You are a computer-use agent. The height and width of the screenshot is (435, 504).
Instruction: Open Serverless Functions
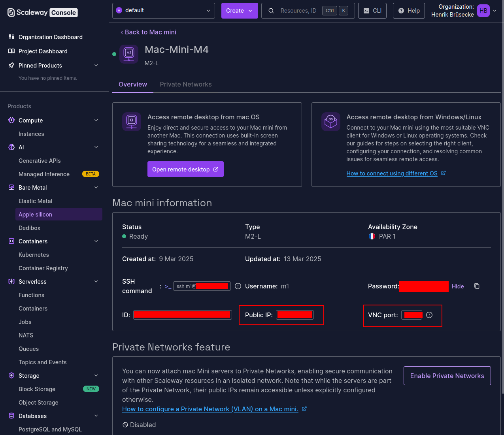31,295
